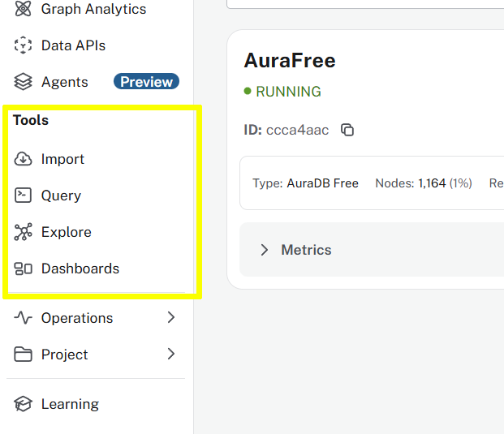
Task: Open the Import tool icon
Action: pos(24,159)
